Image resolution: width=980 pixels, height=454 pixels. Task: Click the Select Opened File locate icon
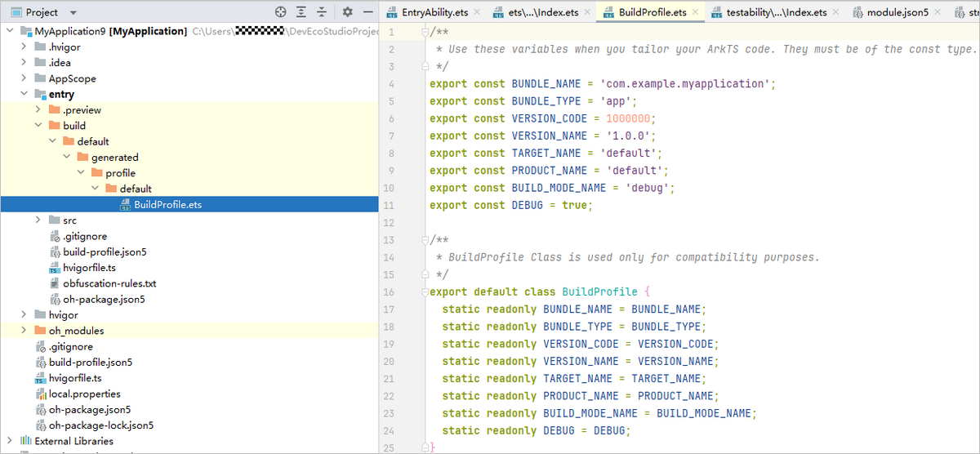tap(280, 12)
